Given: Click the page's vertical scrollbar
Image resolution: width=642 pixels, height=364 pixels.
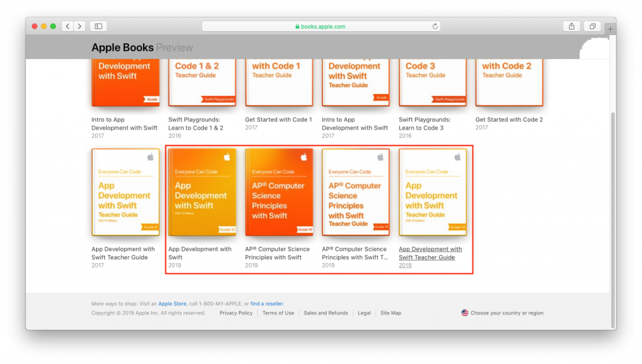Looking at the screenshot, I should click(613, 219).
